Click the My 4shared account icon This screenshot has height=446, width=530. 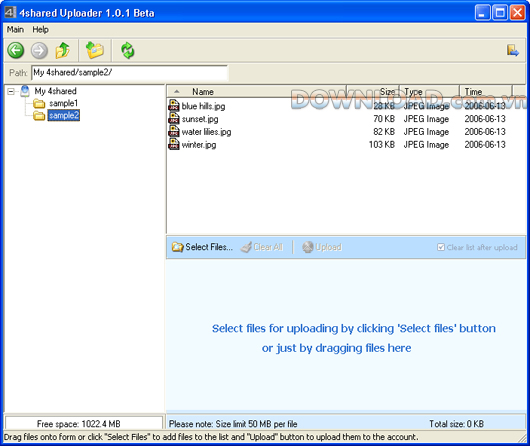[x=25, y=91]
